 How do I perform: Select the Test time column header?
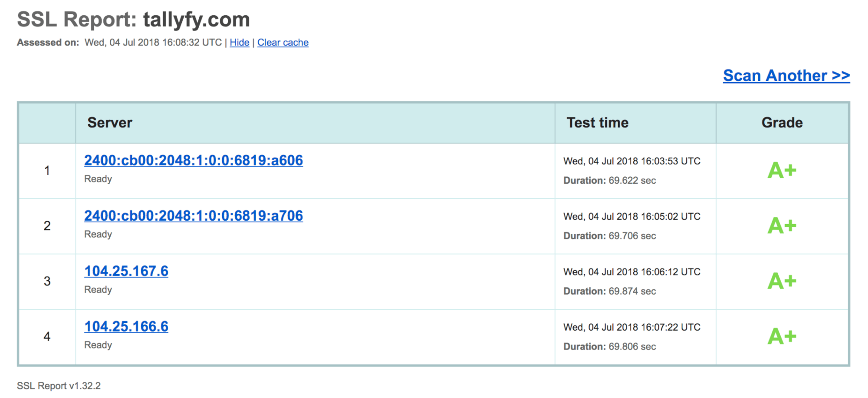(x=597, y=123)
